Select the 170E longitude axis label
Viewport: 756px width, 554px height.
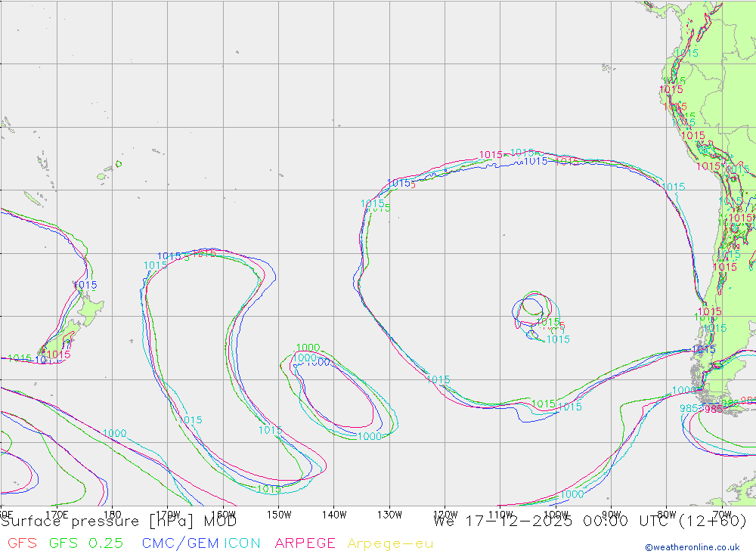[x=57, y=515]
